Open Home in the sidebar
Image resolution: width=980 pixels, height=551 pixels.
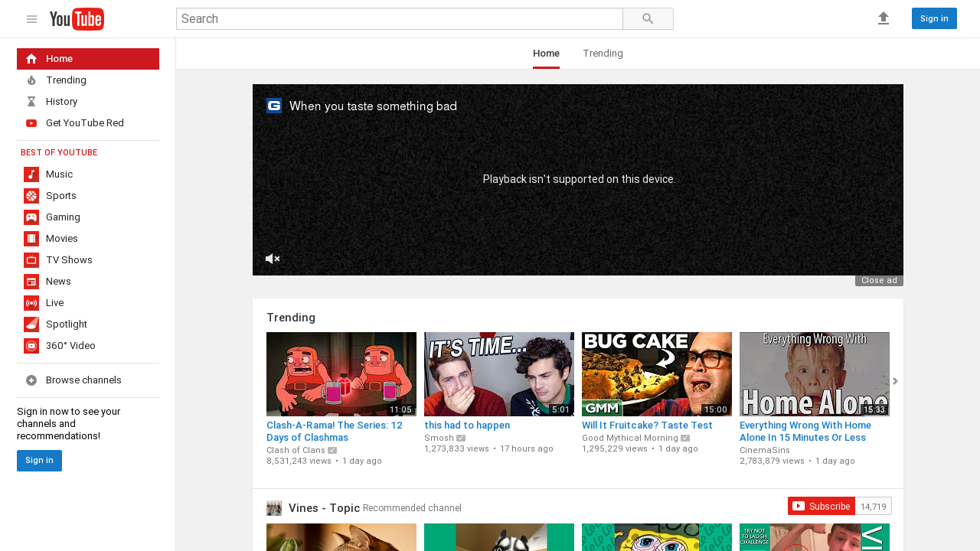(88, 59)
